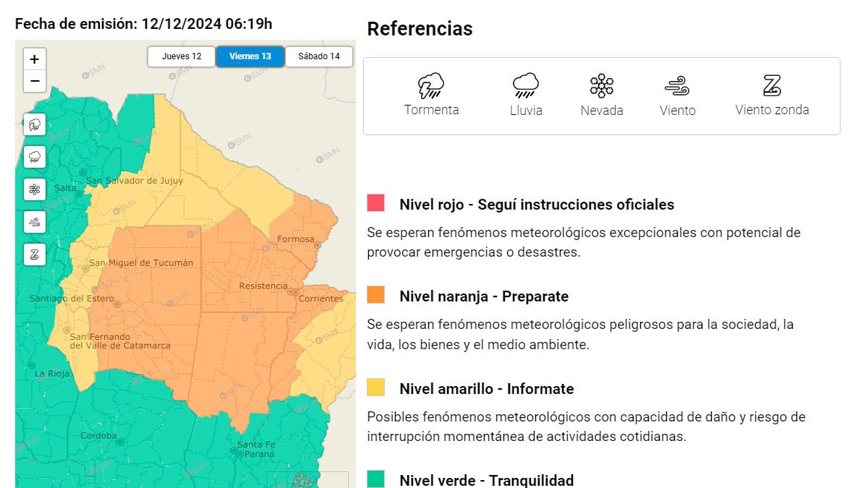Click the green Nivel verde color swatch

pos(377,479)
